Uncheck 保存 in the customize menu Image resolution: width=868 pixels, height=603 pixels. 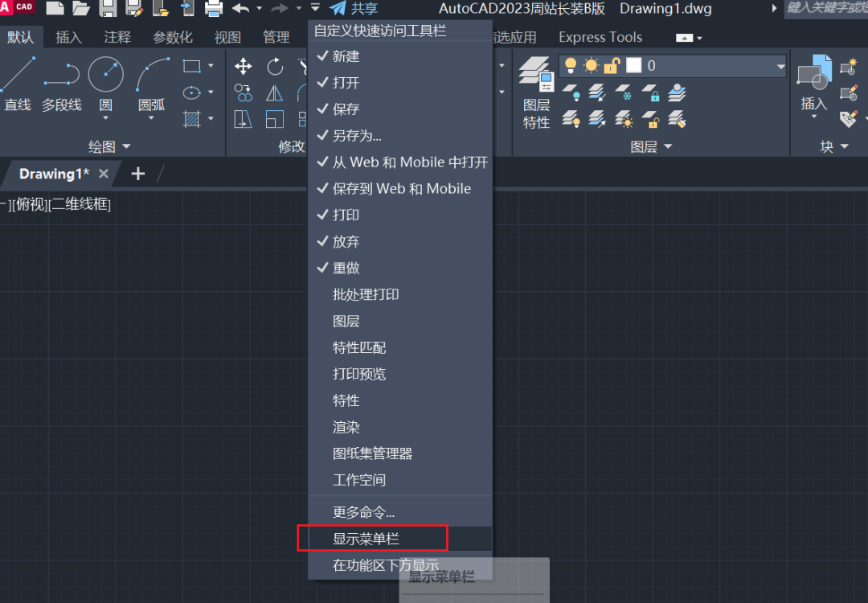(400, 109)
